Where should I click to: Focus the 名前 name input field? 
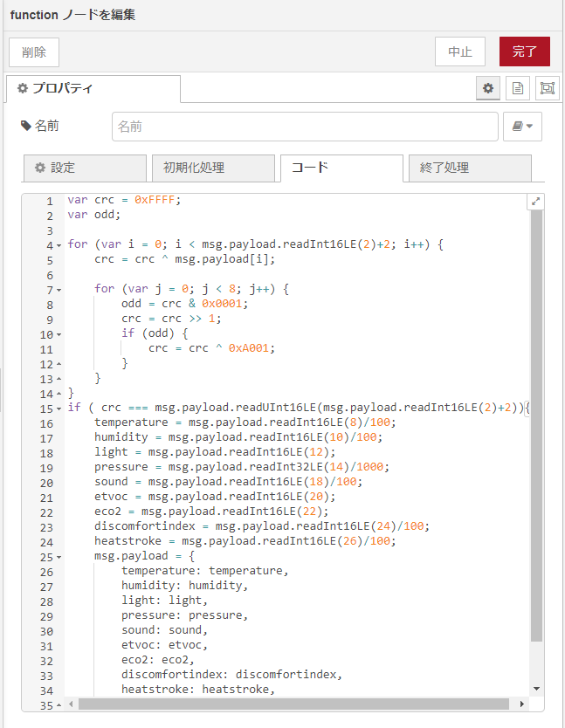305,127
